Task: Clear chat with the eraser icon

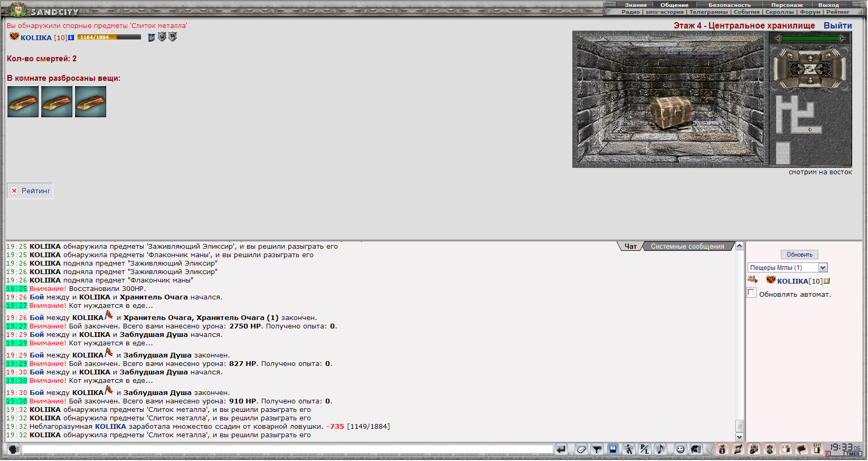Action: (x=581, y=449)
